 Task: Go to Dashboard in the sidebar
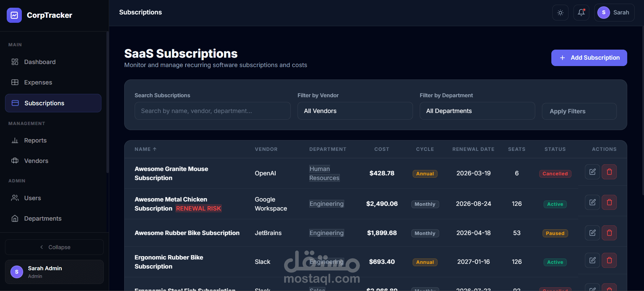pos(53,62)
